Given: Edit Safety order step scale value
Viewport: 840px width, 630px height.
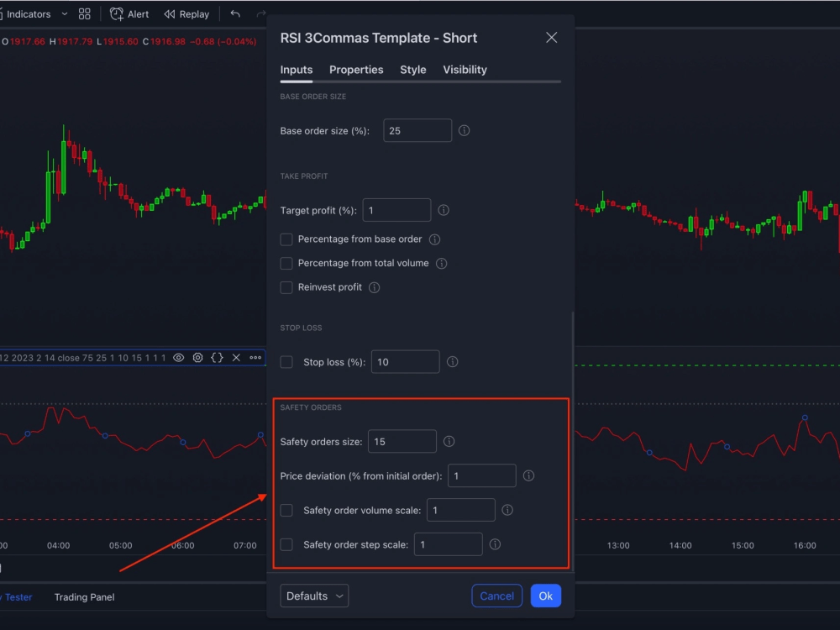Looking at the screenshot, I should click(449, 544).
